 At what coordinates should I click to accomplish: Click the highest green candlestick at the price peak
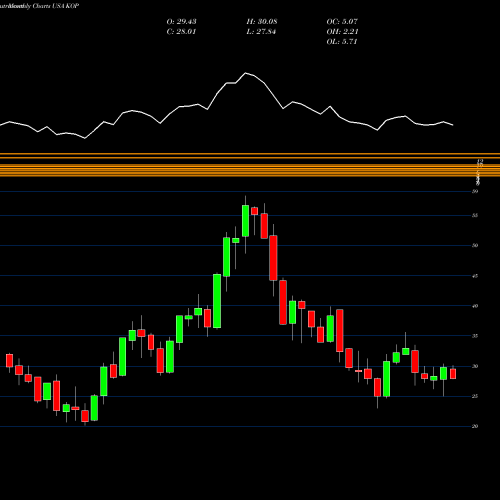[245, 221]
